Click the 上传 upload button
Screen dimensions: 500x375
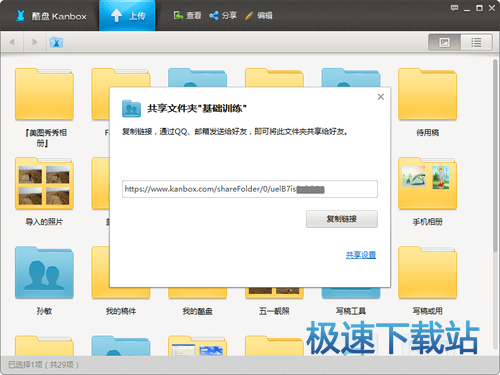coord(127,15)
